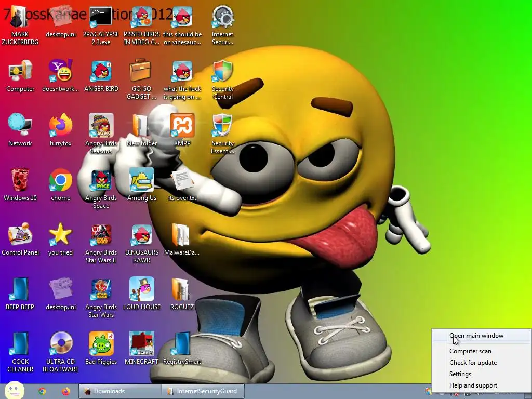This screenshot has width=532, height=399.
Task: Select the ANGER BIRD shortcut
Action: click(x=101, y=76)
